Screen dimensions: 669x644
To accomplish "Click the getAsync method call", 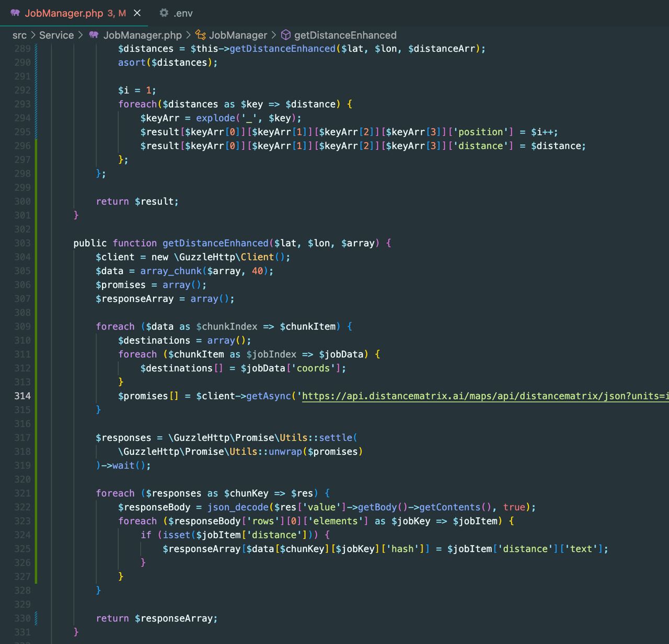I will [268, 396].
